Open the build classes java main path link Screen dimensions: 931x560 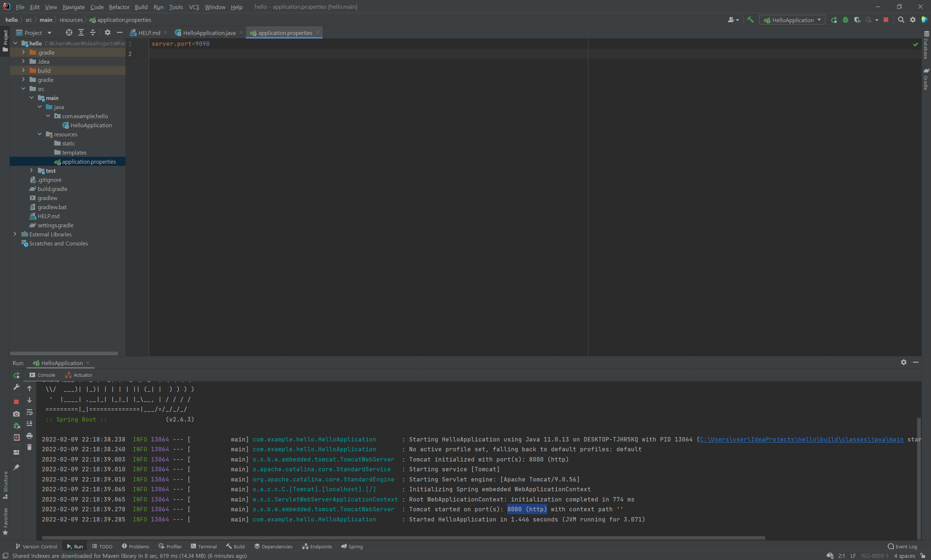[801, 439]
